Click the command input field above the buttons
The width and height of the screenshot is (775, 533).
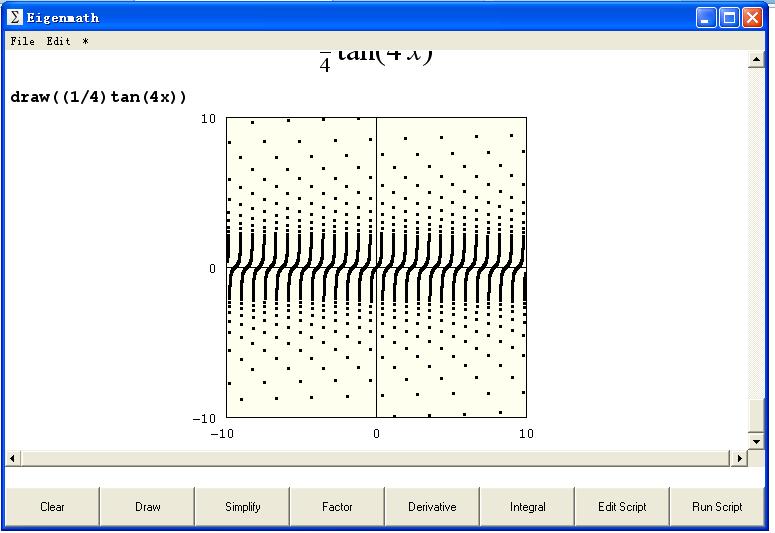385,477
